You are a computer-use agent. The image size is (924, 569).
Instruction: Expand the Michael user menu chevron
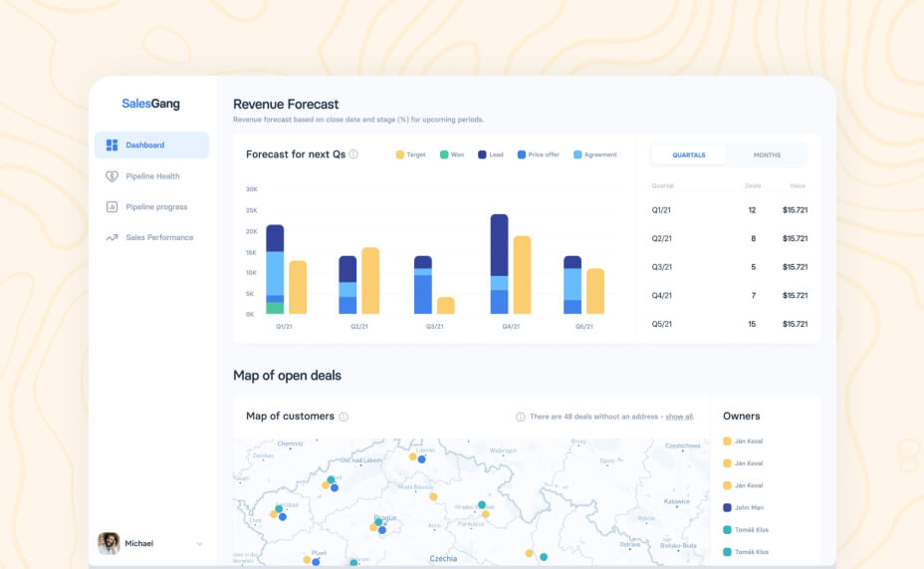click(199, 544)
